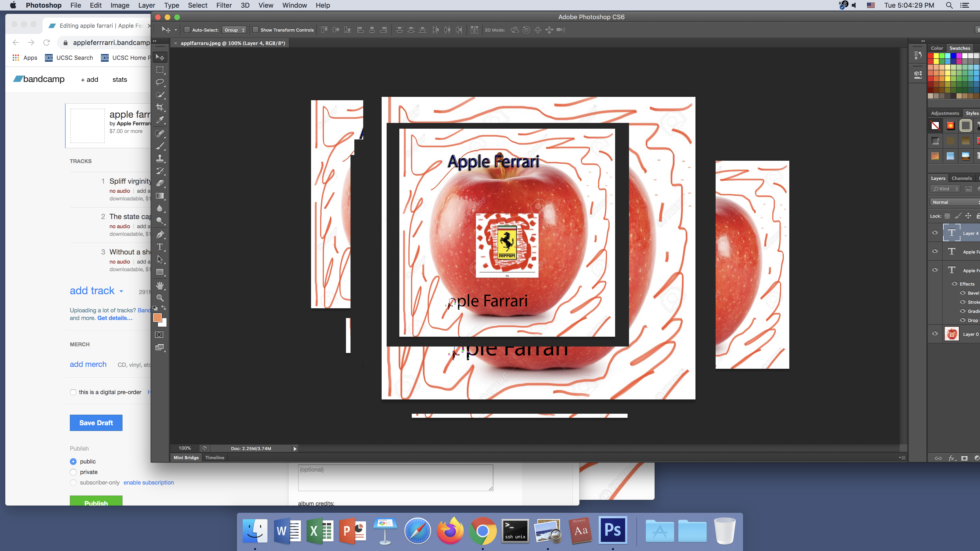Open the layer filter Kind dropdown

coord(945,189)
